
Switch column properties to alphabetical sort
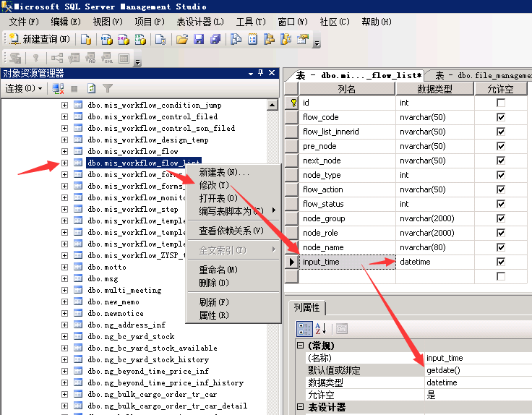pyautogui.click(x=321, y=328)
